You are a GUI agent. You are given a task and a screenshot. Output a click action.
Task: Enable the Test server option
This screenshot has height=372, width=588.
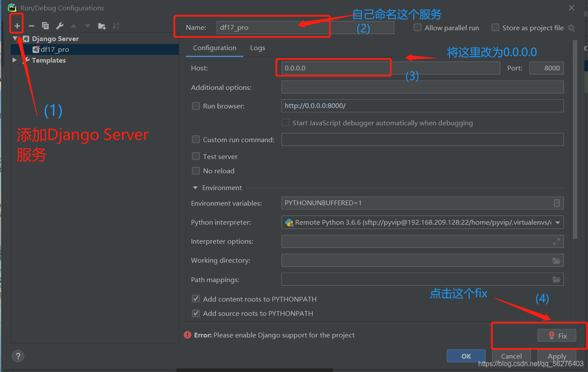pyautogui.click(x=196, y=156)
